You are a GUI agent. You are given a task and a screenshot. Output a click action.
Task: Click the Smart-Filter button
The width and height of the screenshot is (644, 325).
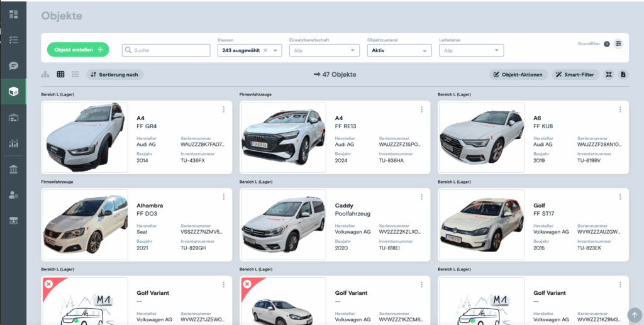click(575, 75)
